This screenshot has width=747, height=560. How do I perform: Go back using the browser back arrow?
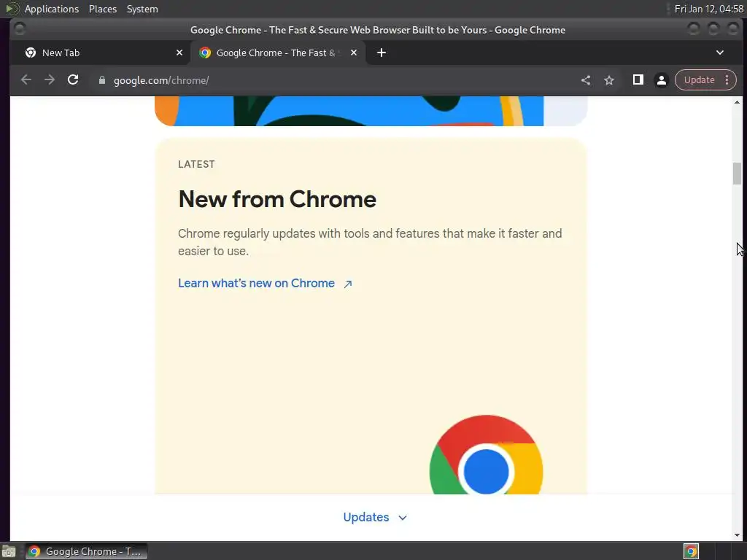(x=26, y=80)
